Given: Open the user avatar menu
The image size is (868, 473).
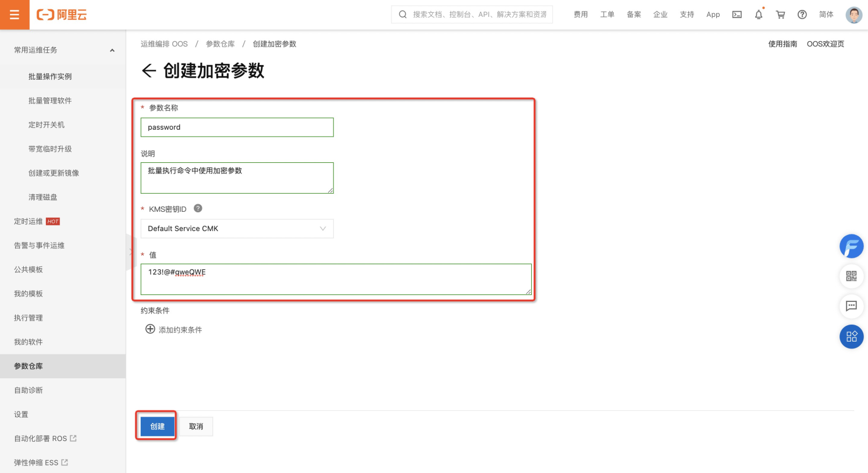Looking at the screenshot, I should [x=854, y=15].
